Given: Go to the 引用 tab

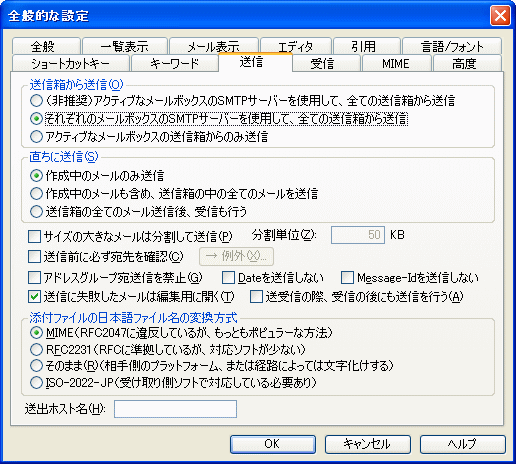Looking at the screenshot, I should pyautogui.click(x=366, y=46).
